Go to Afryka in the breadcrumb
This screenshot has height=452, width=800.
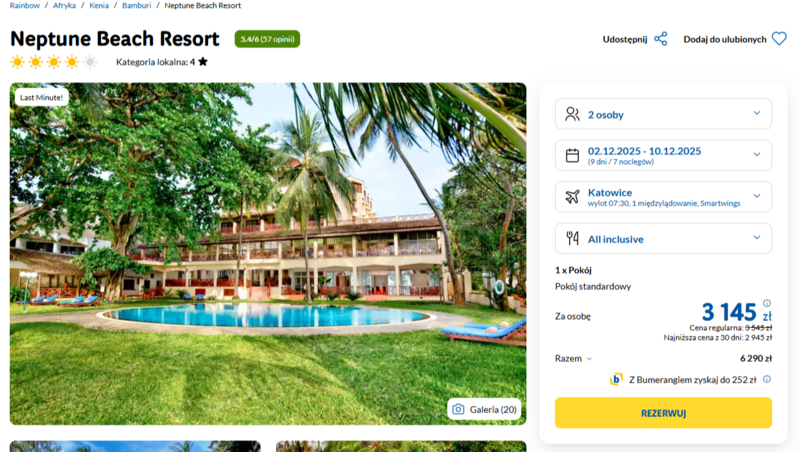tap(64, 6)
